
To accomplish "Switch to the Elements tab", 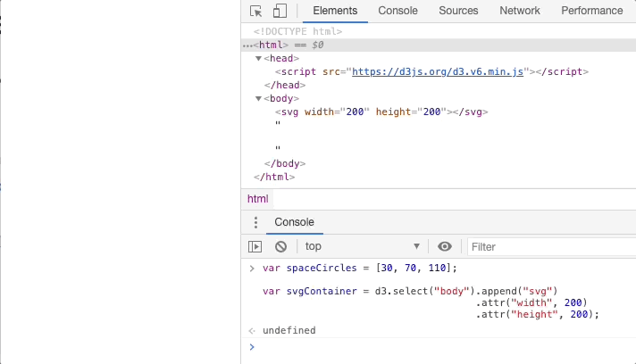I will pyautogui.click(x=335, y=11).
